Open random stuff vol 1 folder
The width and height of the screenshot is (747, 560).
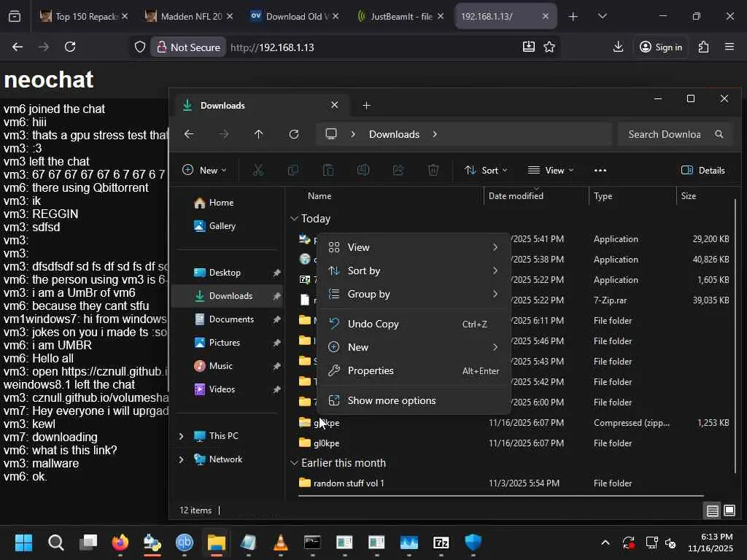(x=349, y=483)
